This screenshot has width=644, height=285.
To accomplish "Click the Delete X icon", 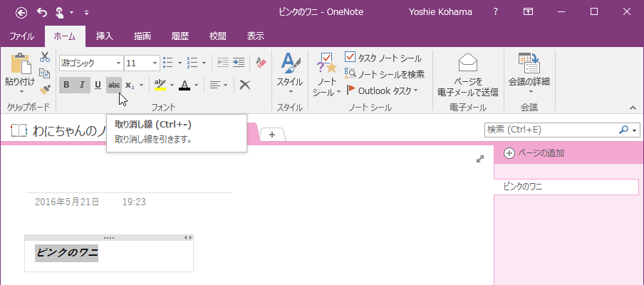I will pos(245,85).
